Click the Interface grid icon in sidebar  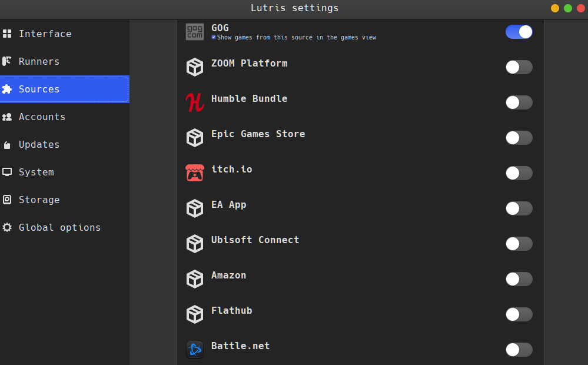tap(7, 34)
